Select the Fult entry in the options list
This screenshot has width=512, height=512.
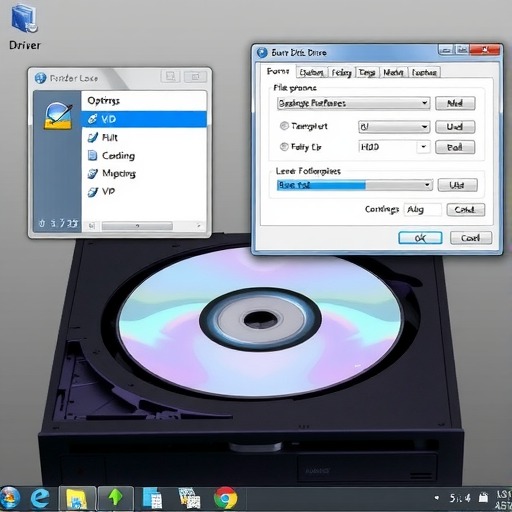144,137
